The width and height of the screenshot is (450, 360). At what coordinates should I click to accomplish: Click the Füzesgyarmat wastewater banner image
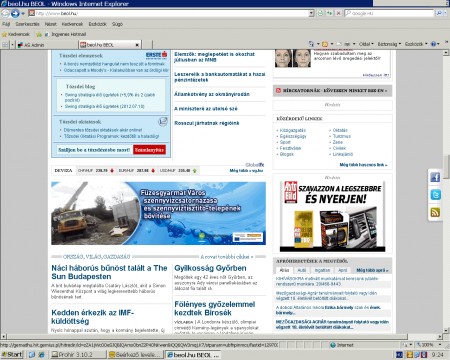click(158, 213)
